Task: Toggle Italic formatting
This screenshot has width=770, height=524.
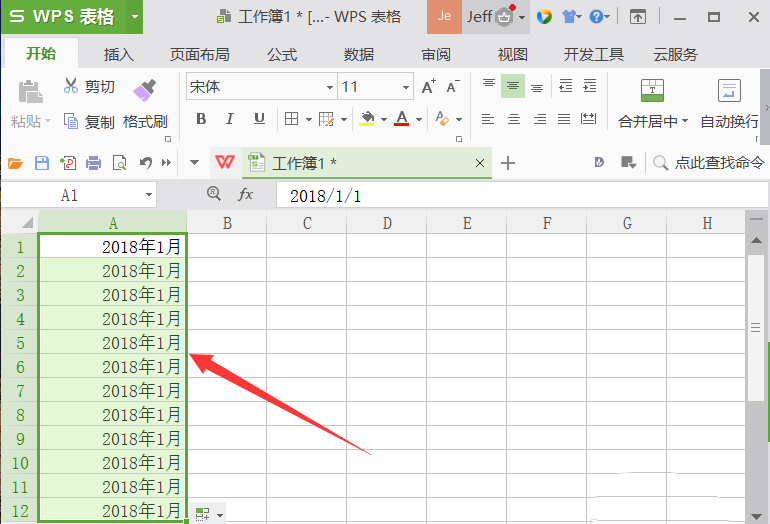Action: (x=230, y=119)
